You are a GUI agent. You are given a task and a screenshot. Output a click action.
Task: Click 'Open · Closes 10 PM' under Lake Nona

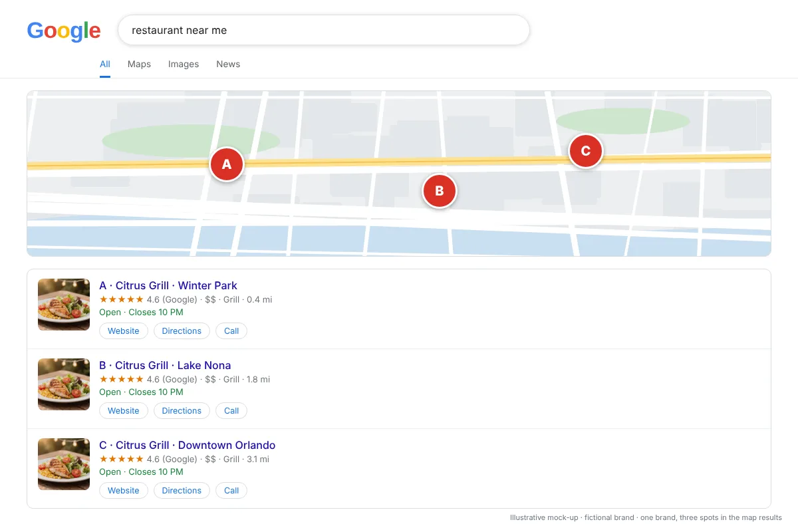pos(141,392)
